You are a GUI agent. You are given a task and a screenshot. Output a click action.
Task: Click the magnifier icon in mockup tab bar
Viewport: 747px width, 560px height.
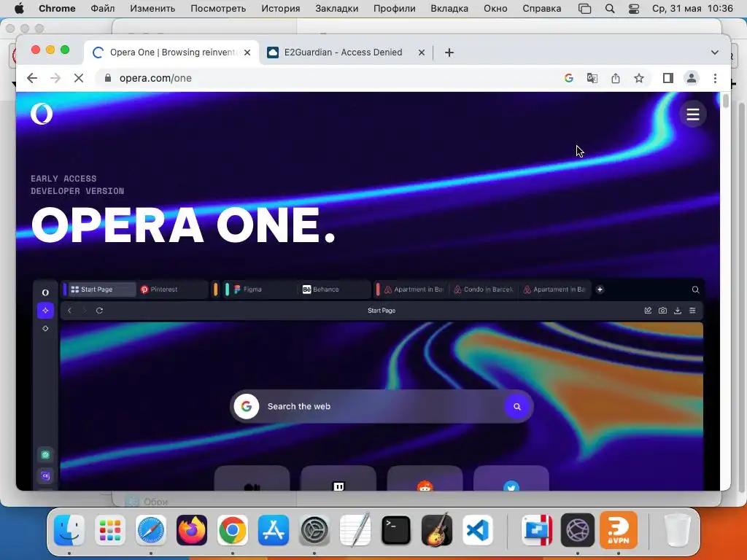pyautogui.click(x=695, y=289)
